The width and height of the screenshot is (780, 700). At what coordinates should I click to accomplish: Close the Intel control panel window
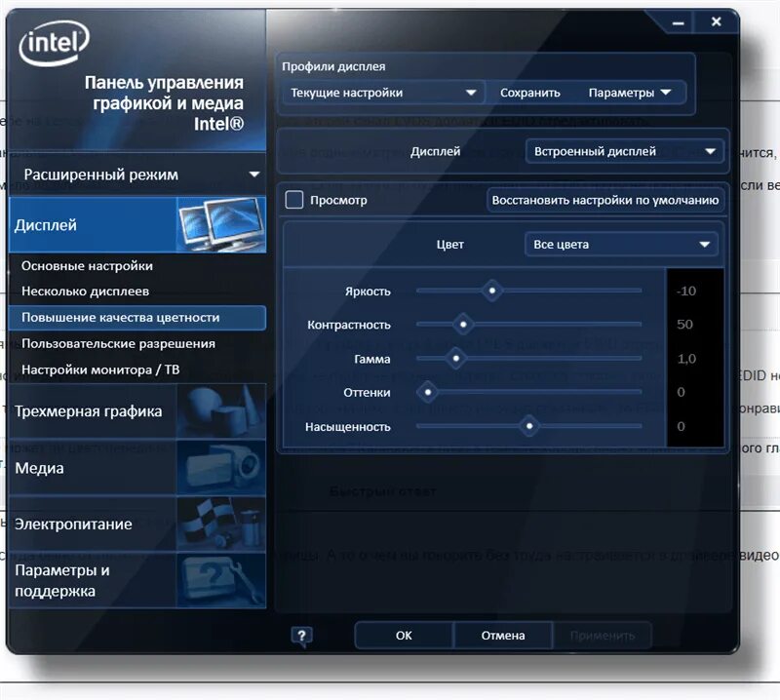pyautogui.click(x=716, y=21)
